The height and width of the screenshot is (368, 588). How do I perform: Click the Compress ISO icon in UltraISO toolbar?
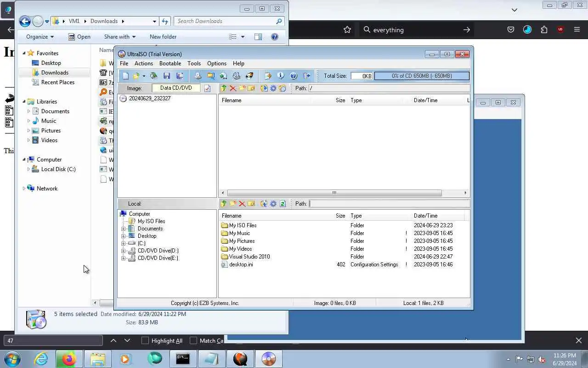coord(211,76)
